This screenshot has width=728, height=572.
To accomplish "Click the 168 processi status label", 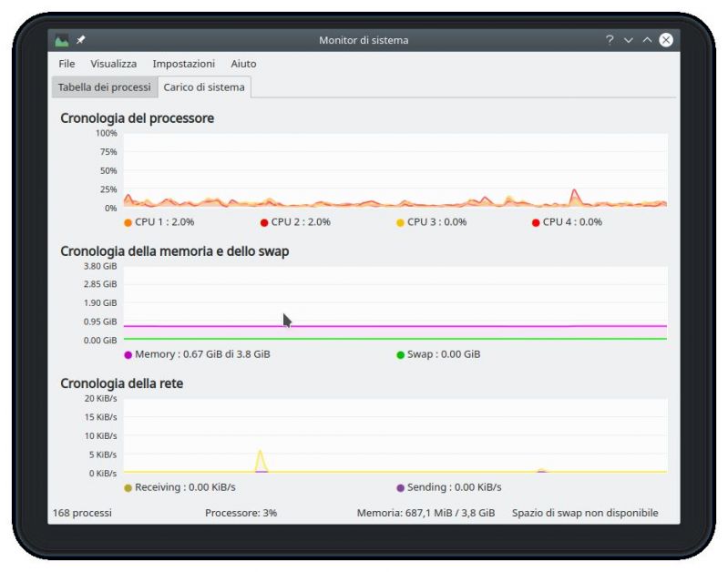I will [82, 513].
